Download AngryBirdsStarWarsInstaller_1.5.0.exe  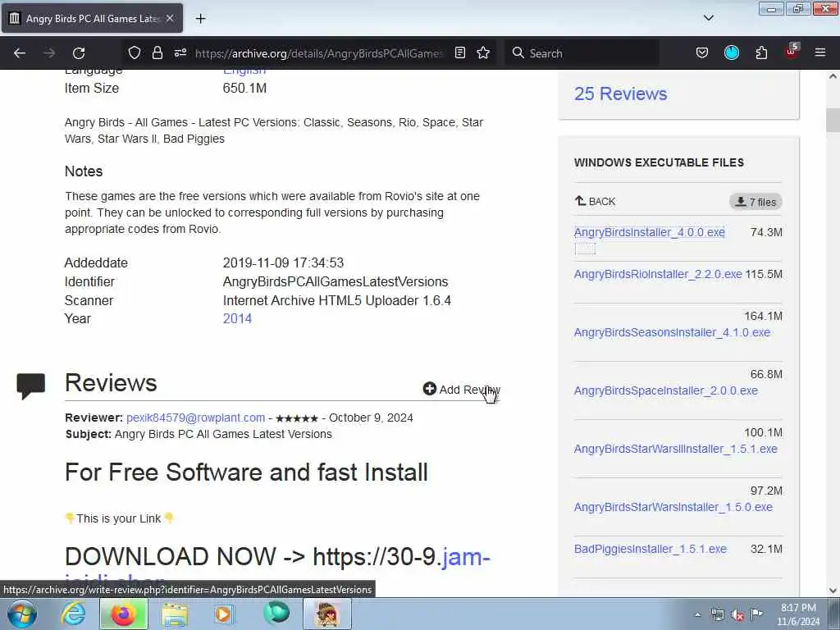click(x=673, y=507)
